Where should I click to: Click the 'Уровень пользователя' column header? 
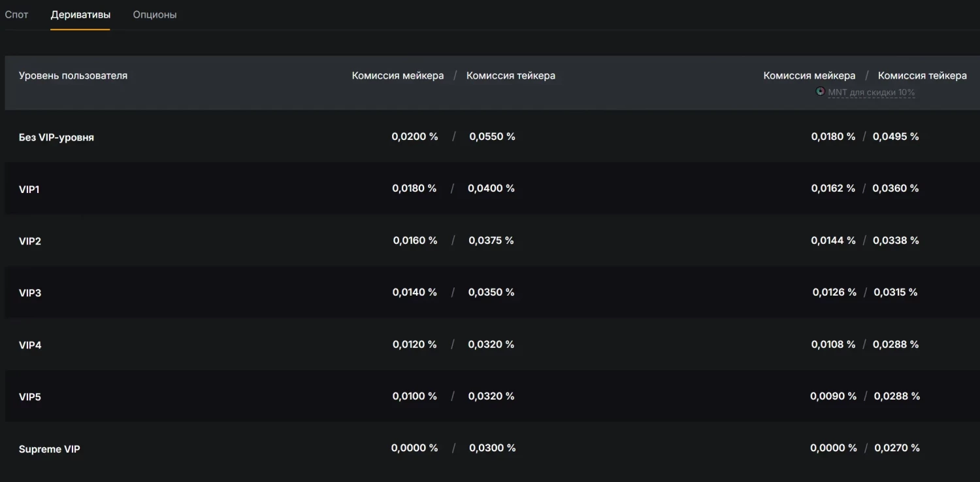73,75
